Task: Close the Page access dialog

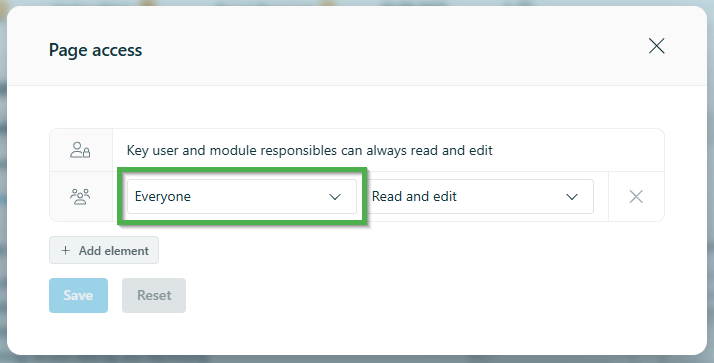Action: [x=656, y=46]
